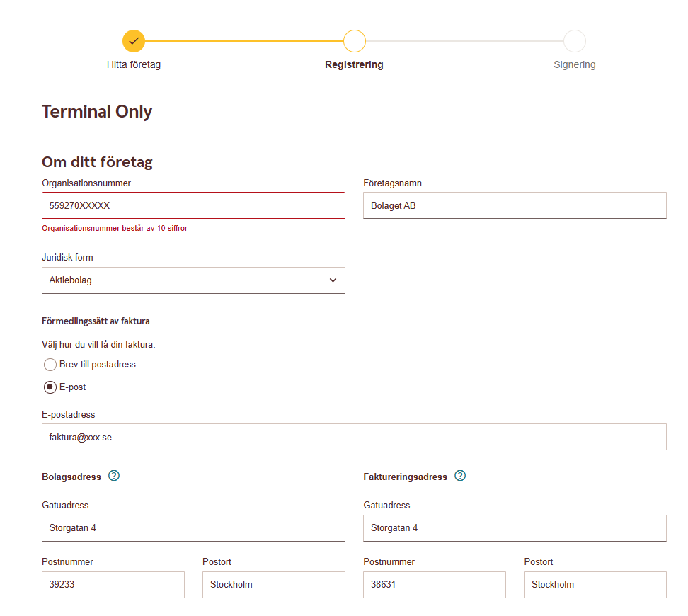Open the Bolagsadress help question-mark icon
Screen dimensions: 688x616
click(x=114, y=476)
